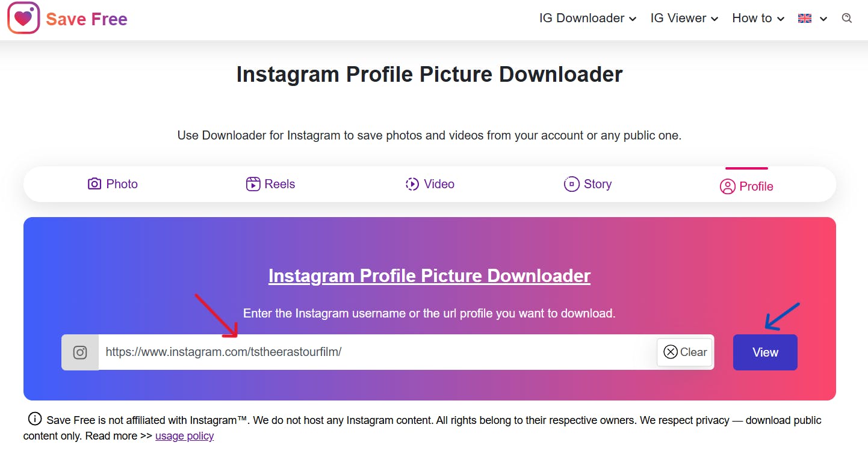Click the View button

(765, 352)
